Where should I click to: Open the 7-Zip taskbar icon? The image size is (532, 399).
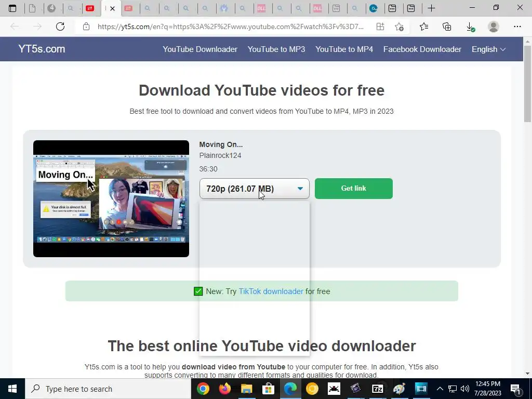coord(377,389)
